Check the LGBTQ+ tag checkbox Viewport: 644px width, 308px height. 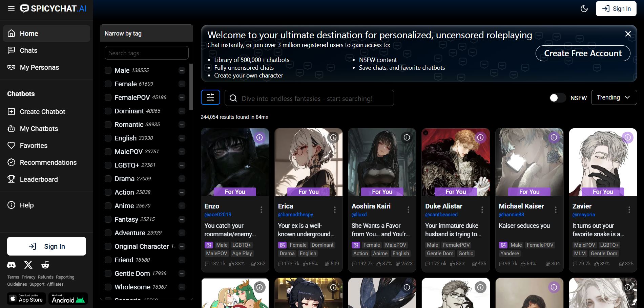coord(108,165)
